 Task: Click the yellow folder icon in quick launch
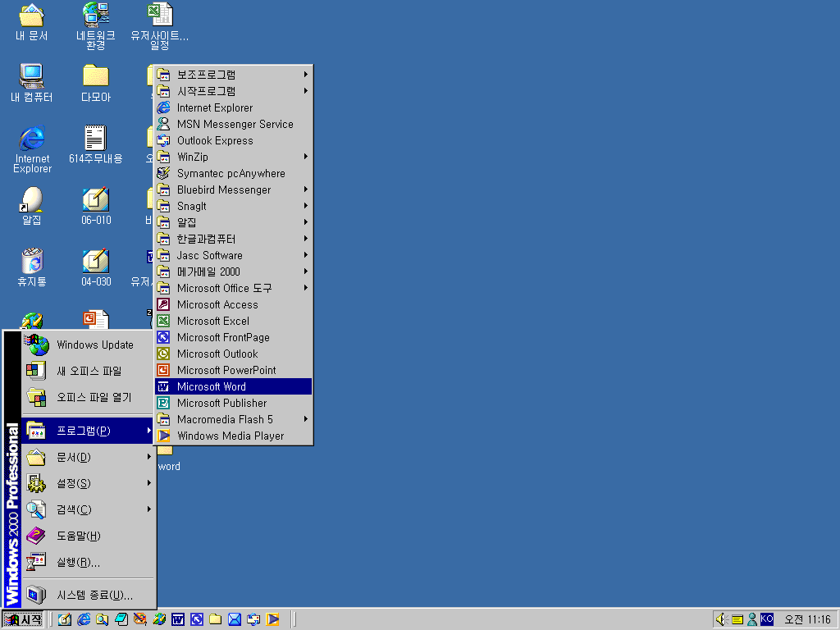click(x=216, y=619)
